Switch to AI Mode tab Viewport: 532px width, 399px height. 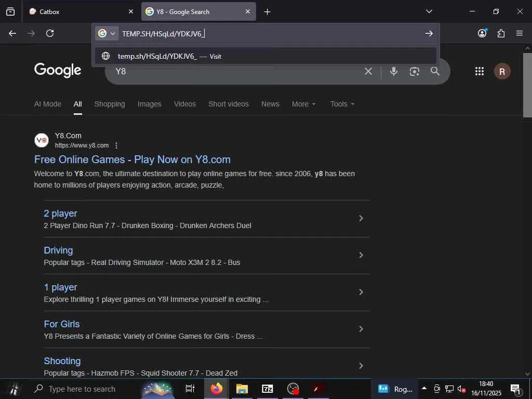tap(47, 104)
